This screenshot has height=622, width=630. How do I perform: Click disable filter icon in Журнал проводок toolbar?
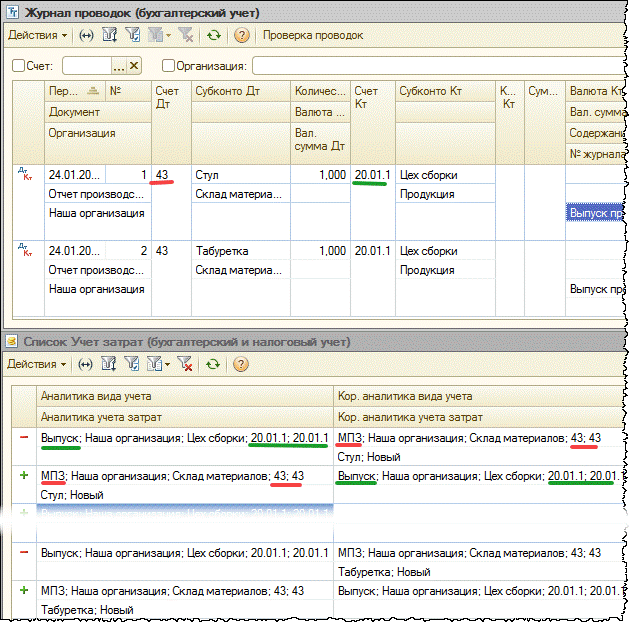point(186,35)
